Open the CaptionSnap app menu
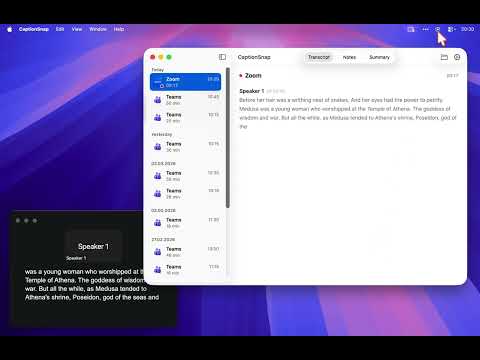The image size is (480, 360). coord(34,29)
